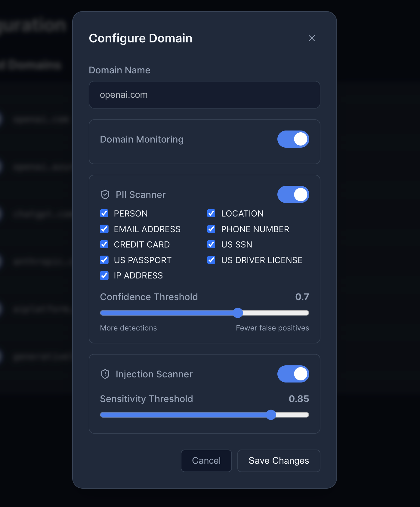Click the Sensitivity Threshold slider handle
Viewport: 420px width, 507px height.
point(271,415)
